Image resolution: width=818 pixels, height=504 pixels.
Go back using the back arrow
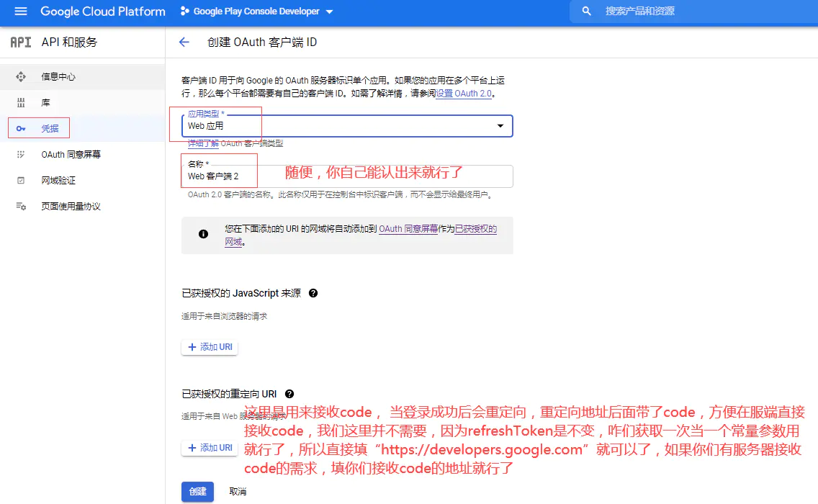[184, 42]
